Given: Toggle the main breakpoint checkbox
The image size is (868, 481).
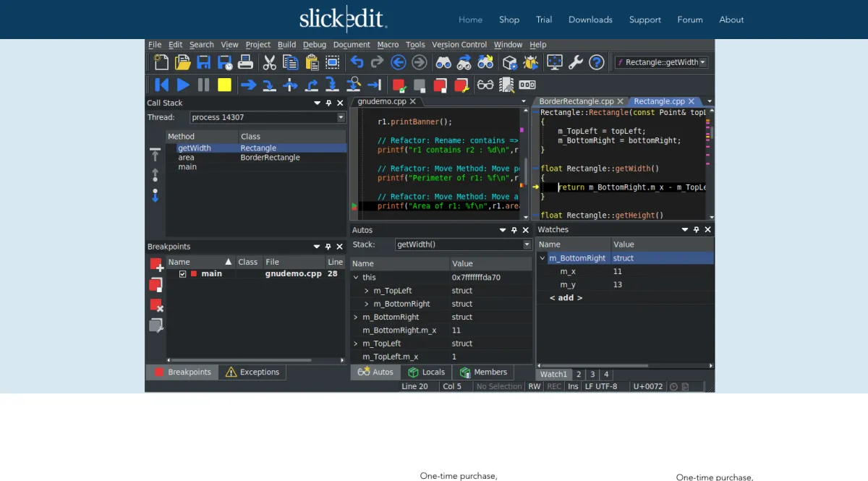Looking at the screenshot, I should (x=182, y=274).
